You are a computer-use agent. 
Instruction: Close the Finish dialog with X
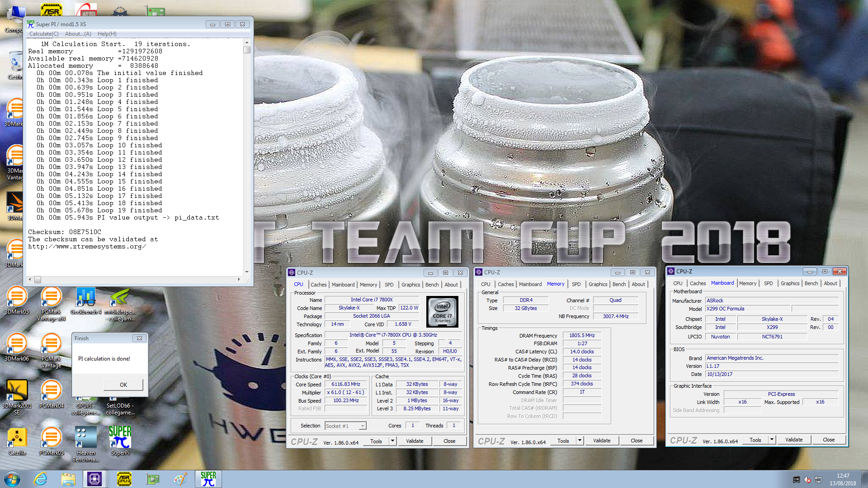click(x=139, y=338)
